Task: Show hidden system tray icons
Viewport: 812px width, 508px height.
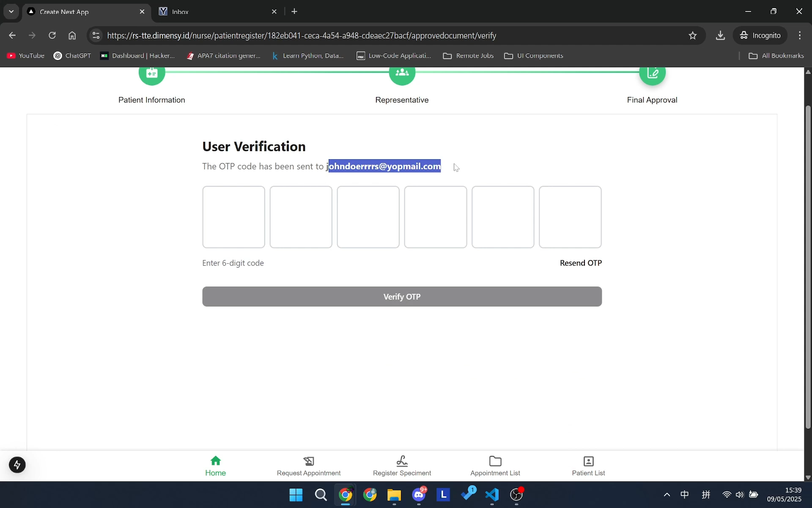Action: (667, 494)
